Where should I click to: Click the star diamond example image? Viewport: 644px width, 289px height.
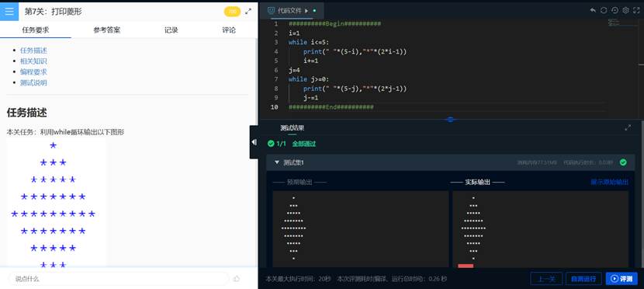57,202
